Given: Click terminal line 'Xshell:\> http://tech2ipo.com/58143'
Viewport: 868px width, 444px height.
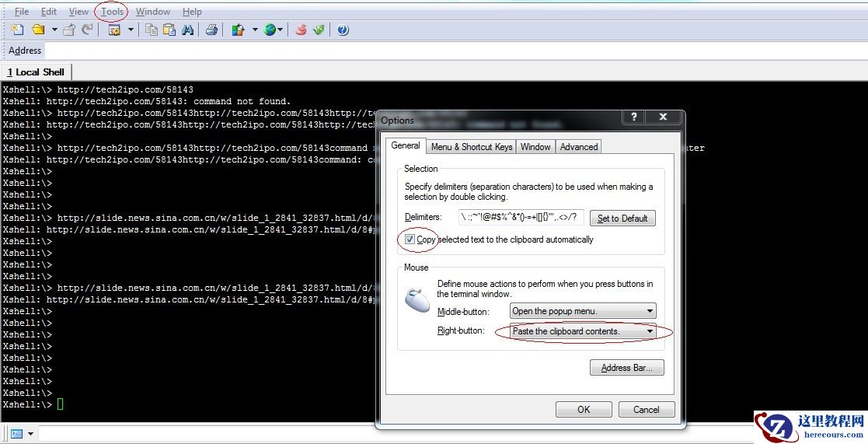Looking at the screenshot, I should coord(98,89).
